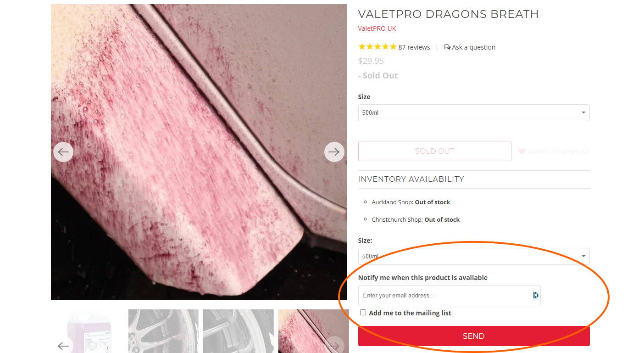Select the pink foam panel thumbnail
This screenshot has height=353, width=644.
[x=313, y=331]
